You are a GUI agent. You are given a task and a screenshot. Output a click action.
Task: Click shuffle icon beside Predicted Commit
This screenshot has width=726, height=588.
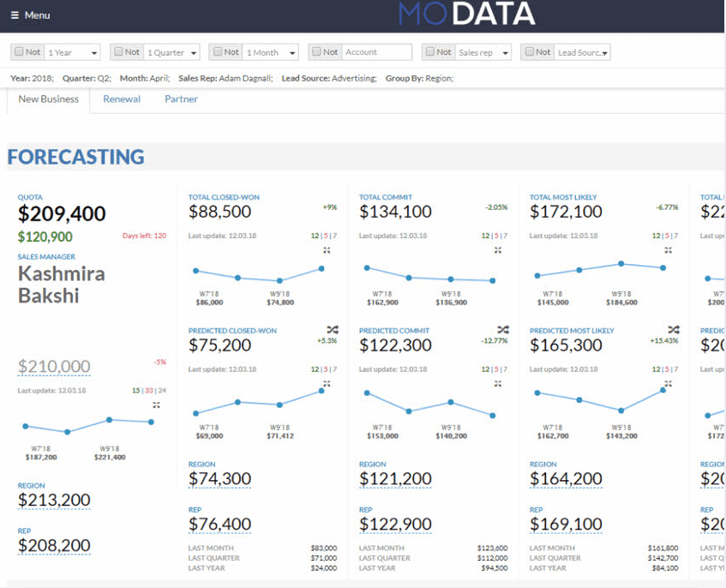point(503,330)
